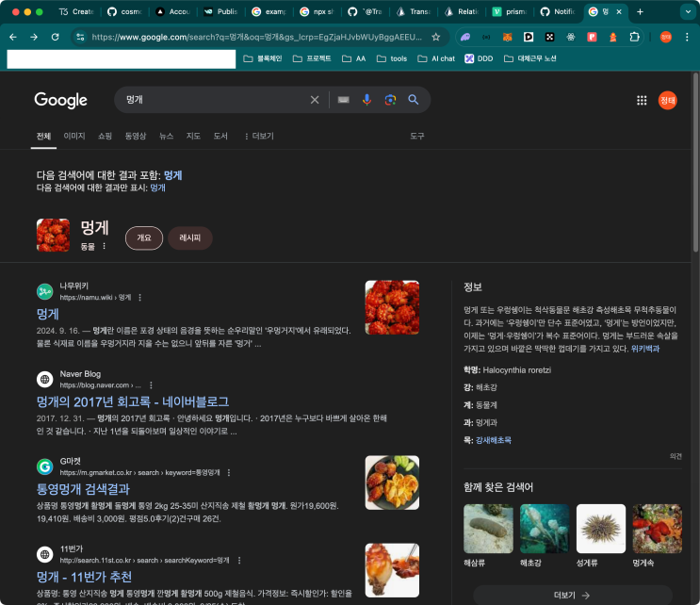Open more options for 11번가 result
This screenshot has width=700, height=605.
[239, 560]
